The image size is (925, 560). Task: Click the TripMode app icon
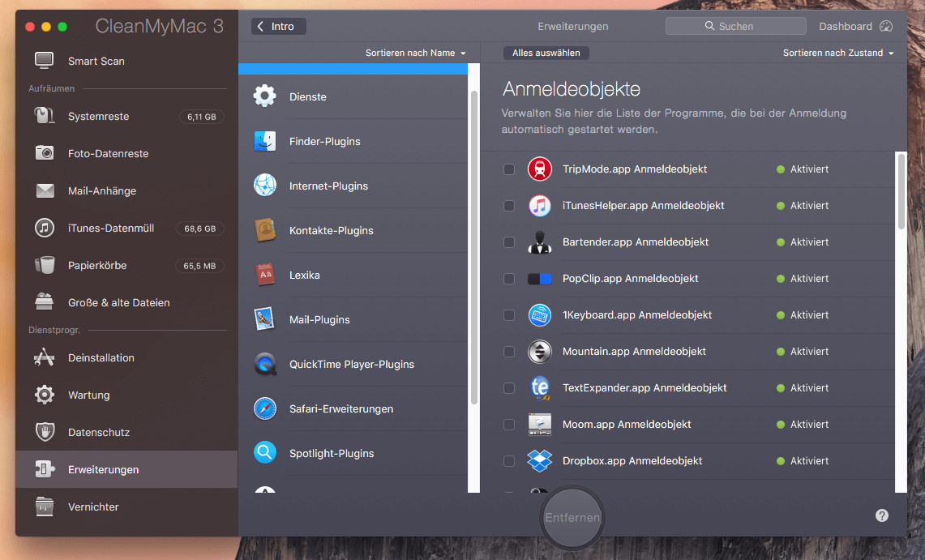(x=539, y=169)
